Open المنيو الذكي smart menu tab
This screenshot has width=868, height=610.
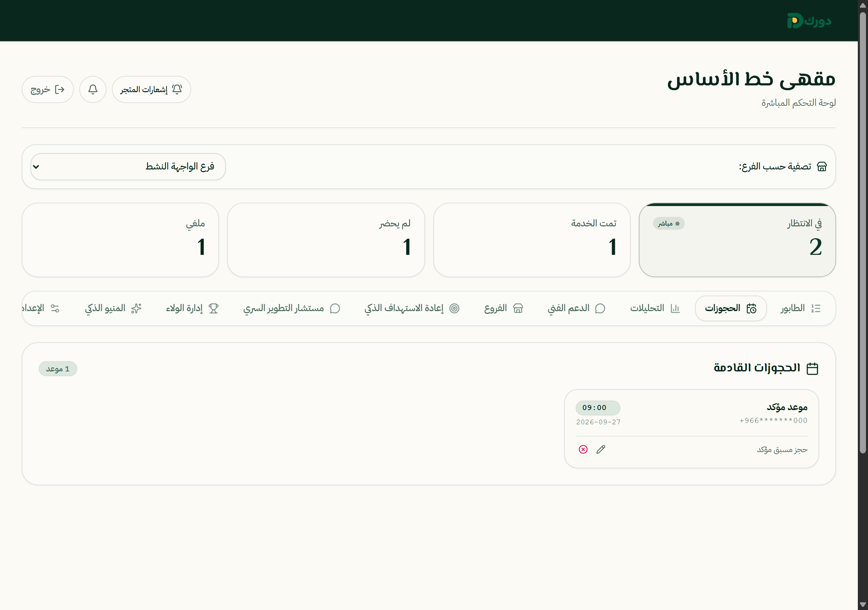[113, 308]
